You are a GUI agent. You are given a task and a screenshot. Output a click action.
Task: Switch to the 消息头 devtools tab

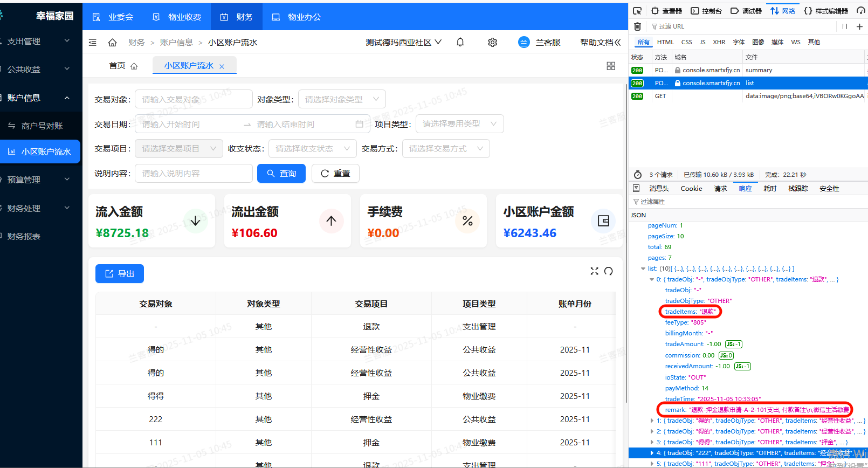(659, 189)
